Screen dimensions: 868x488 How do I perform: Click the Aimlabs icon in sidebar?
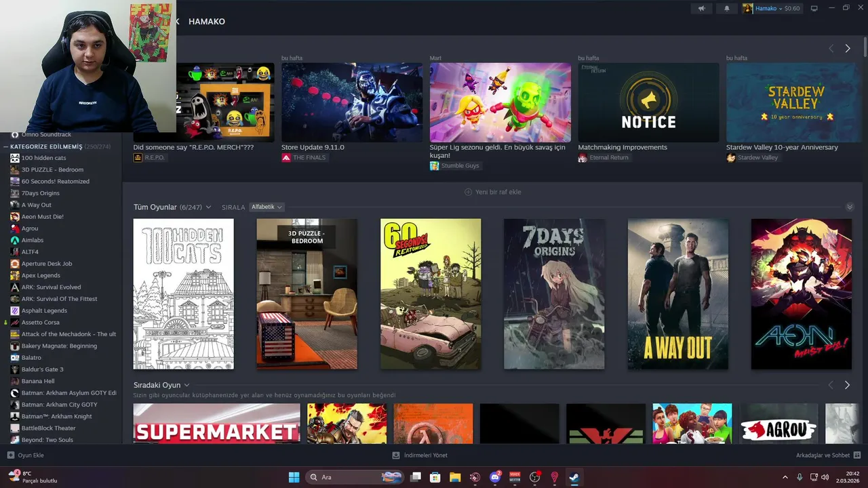click(15, 240)
